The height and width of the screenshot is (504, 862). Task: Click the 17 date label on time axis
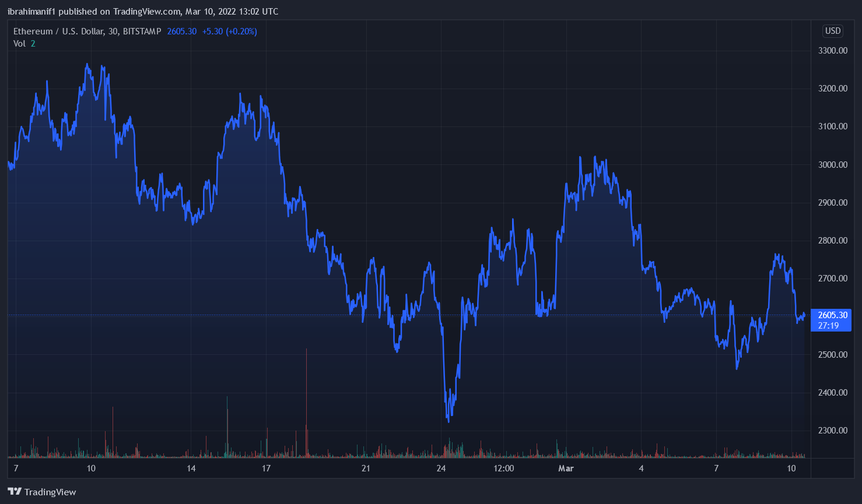tap(266, 468)
